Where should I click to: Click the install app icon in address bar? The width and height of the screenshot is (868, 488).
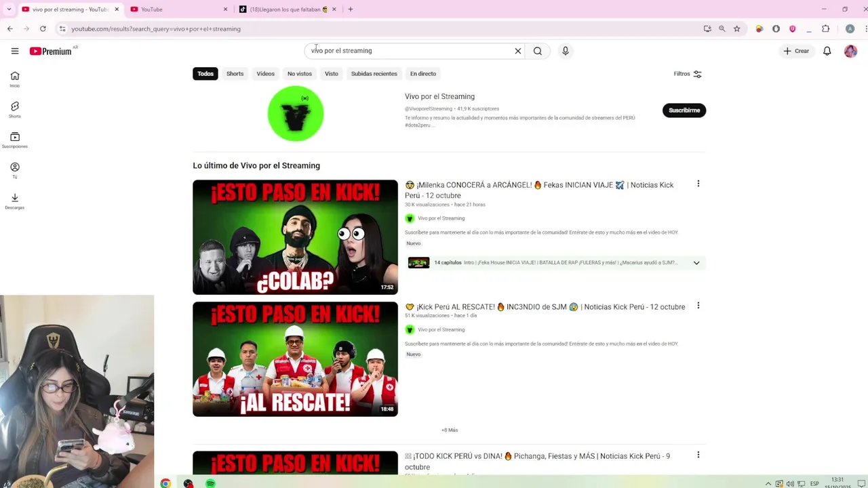pyautogui.click(x=707, y=28)
